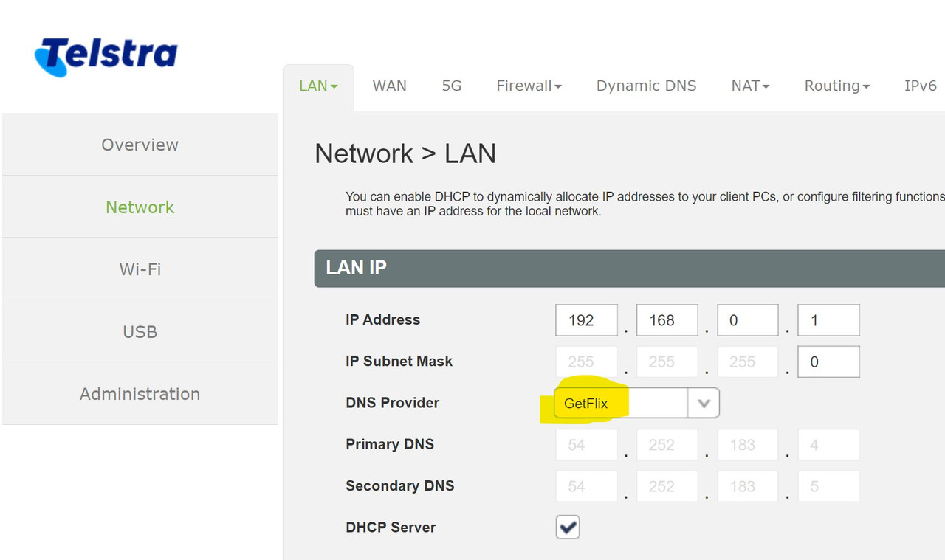Click the 'LAN IP' section header
945x560 pixels.
629,268
